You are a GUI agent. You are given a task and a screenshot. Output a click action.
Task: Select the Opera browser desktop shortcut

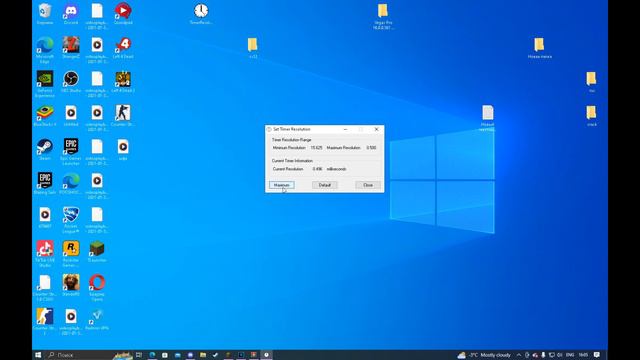click(97, 287)
